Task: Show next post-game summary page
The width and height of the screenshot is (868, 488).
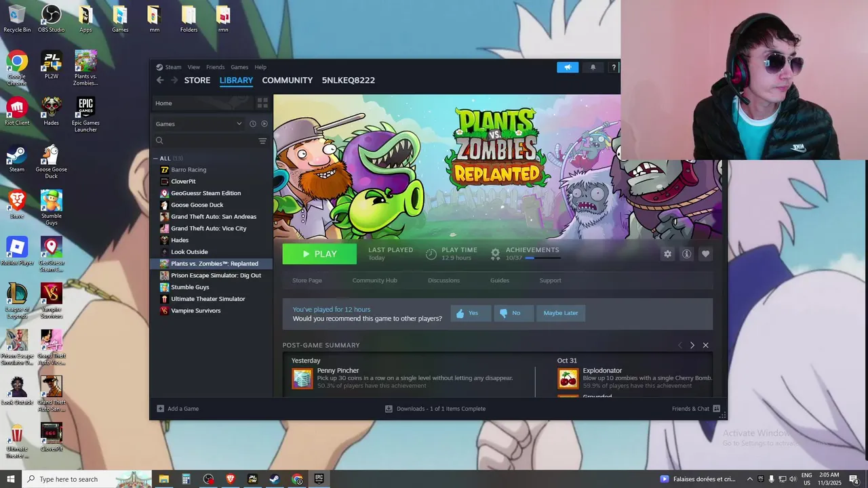Action: tap(692, 346)
